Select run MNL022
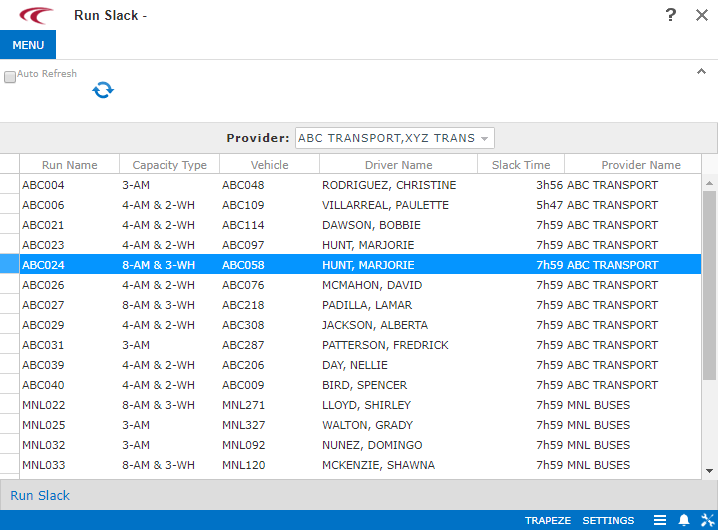 44,405
